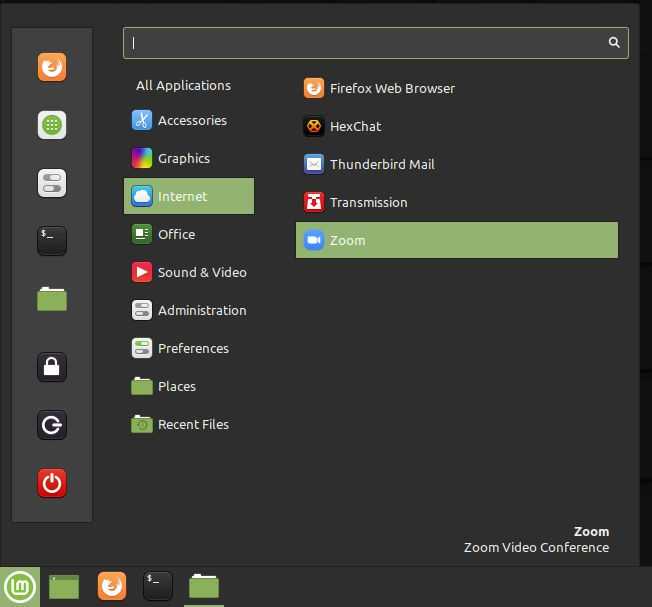
Task: Click the Sound & Video play icon
Action: (142, 272)
